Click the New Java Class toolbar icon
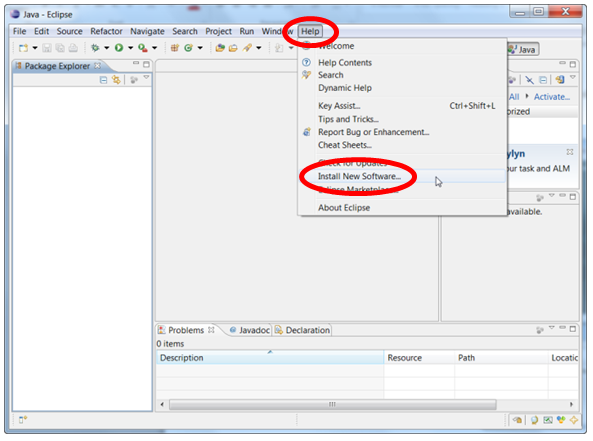 point(188,48)
